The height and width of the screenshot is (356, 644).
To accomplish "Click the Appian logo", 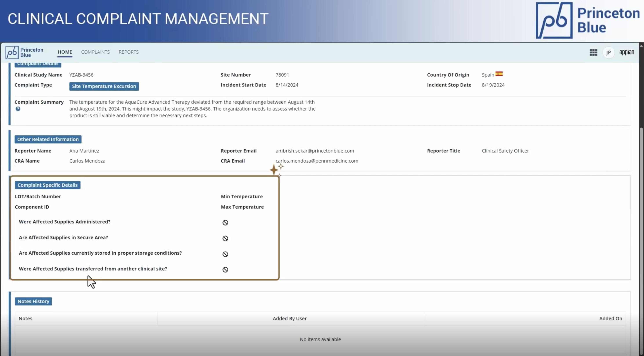I will click(626, 52).
